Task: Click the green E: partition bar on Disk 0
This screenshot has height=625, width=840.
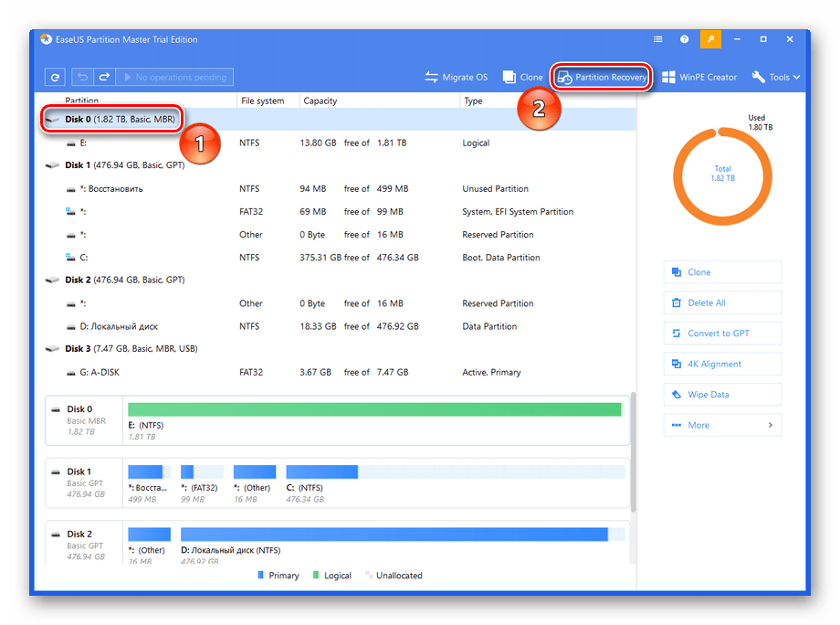Action: pos(374,409)
